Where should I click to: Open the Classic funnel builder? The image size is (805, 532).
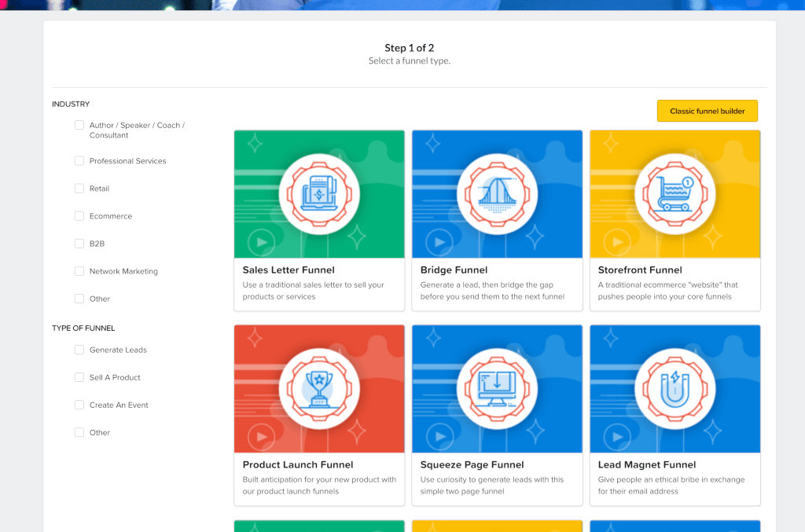point(706,111)
